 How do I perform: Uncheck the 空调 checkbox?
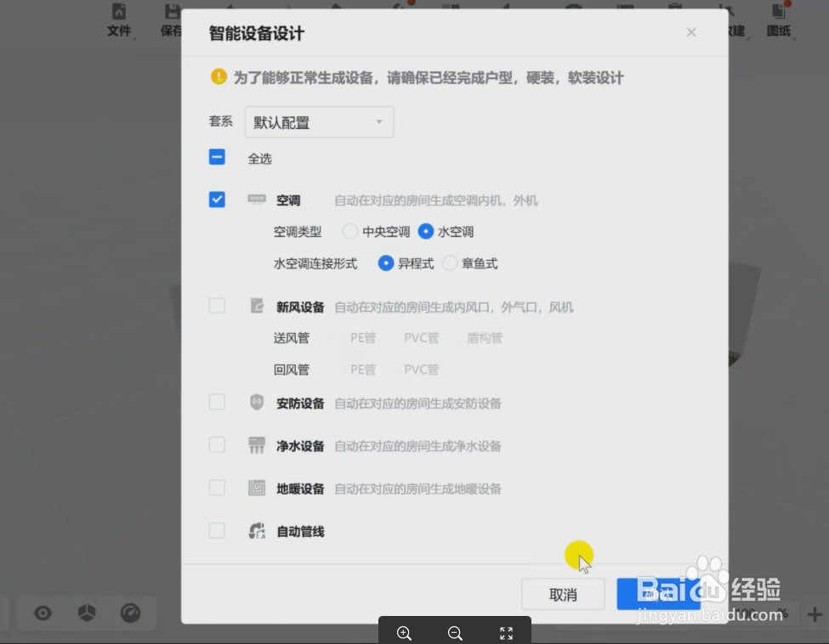pos(217,199)
